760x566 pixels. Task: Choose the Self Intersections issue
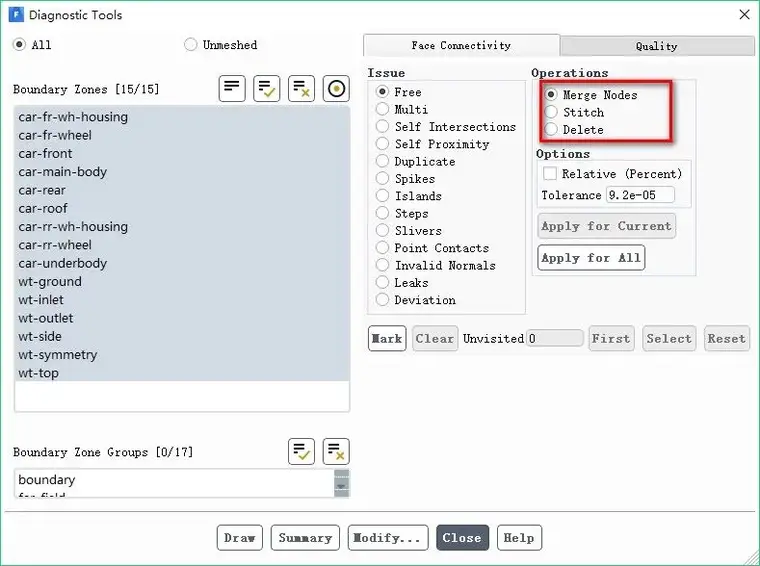pos(382,126)
